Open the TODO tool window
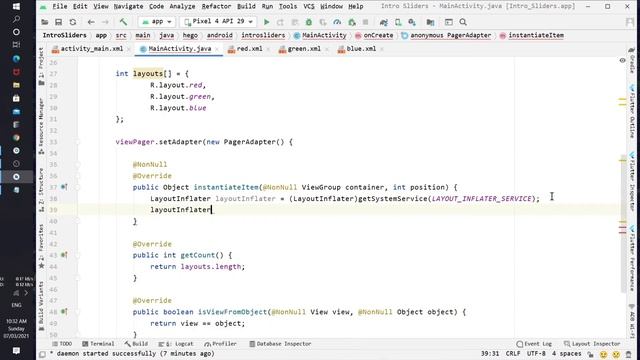 pos(62,344)
